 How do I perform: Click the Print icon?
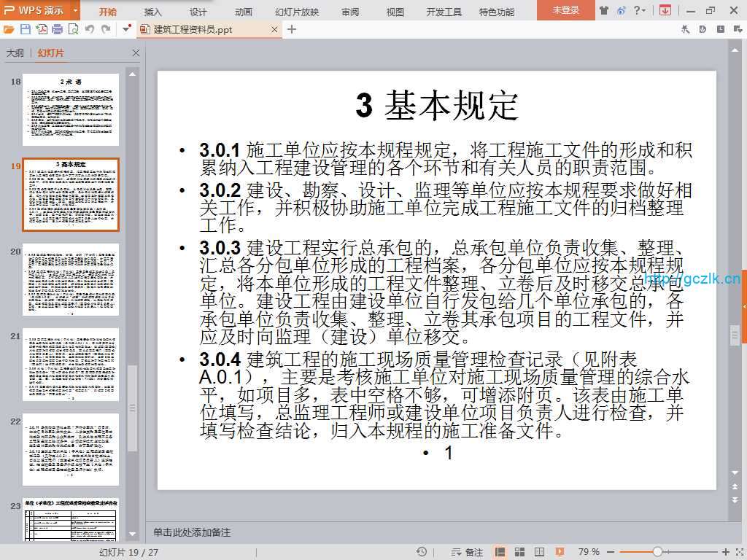pyautogui.click(x=57, y=30)
